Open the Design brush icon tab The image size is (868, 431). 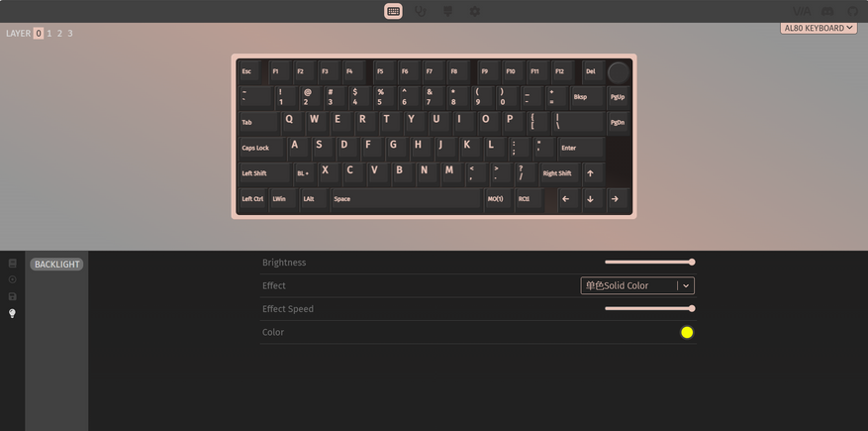click(x=447, y=11)
